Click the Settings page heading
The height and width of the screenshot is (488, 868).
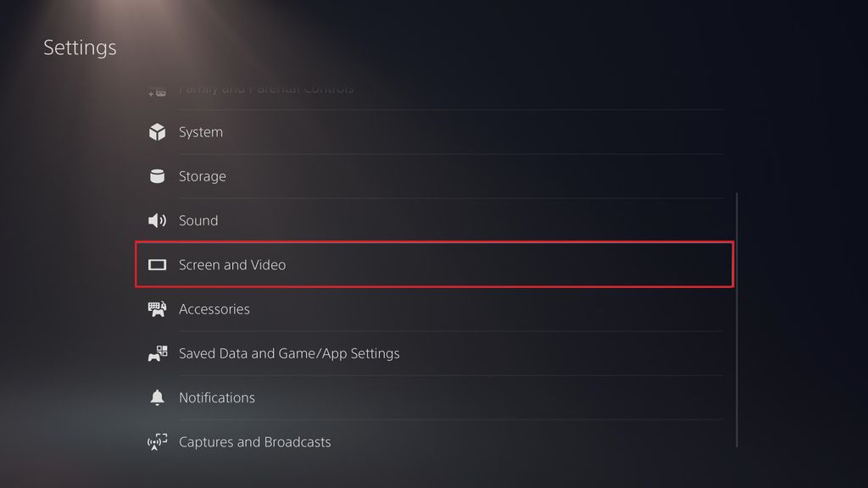click(x=80, y=47)
